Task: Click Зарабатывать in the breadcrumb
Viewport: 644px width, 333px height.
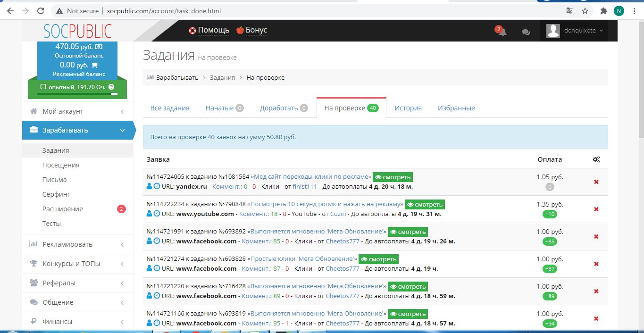Action: click(x=177, y=77)
